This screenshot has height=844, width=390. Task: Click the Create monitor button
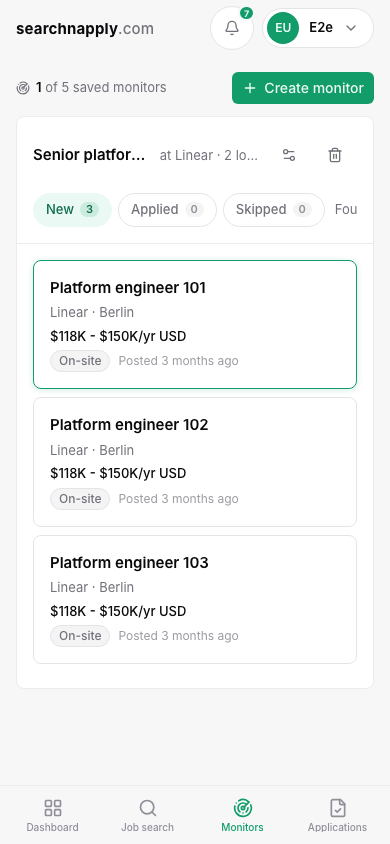[303, 88]
